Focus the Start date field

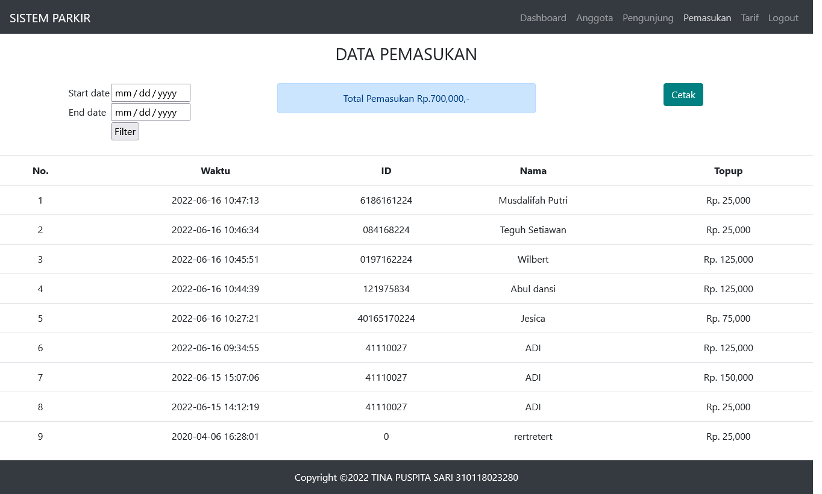click(x=150, y=93)
